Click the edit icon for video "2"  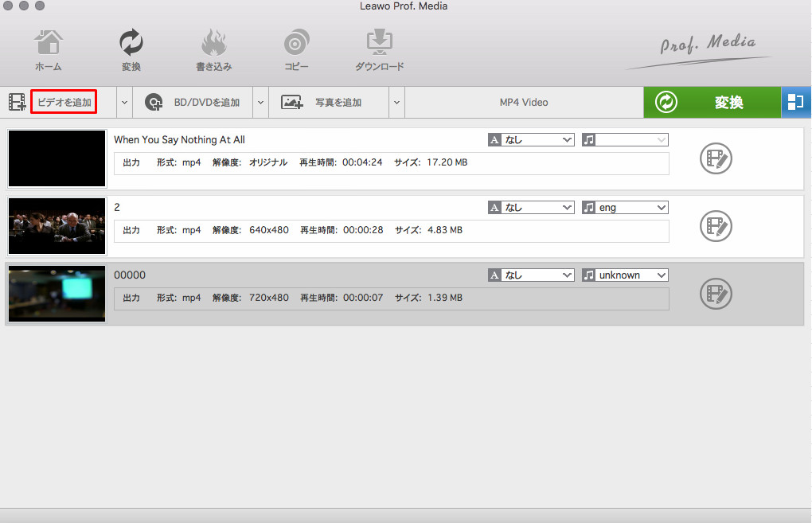point(715,226)
